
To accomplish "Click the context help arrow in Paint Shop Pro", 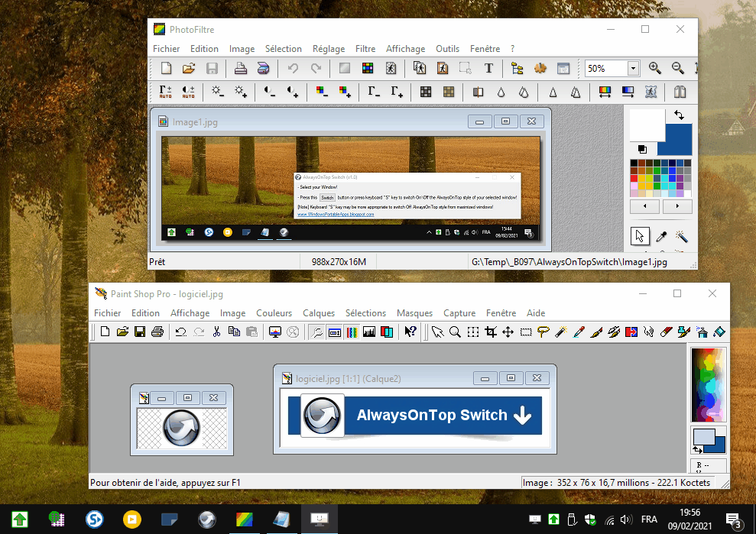I will (x=410, y=332).
